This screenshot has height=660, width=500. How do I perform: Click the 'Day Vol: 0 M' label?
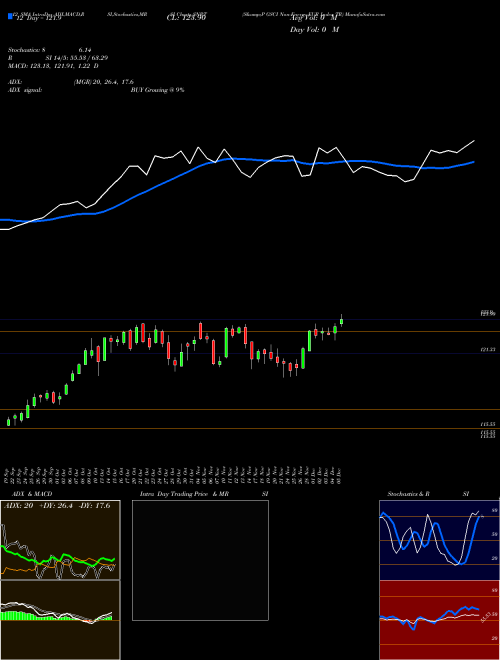[314, 29]
